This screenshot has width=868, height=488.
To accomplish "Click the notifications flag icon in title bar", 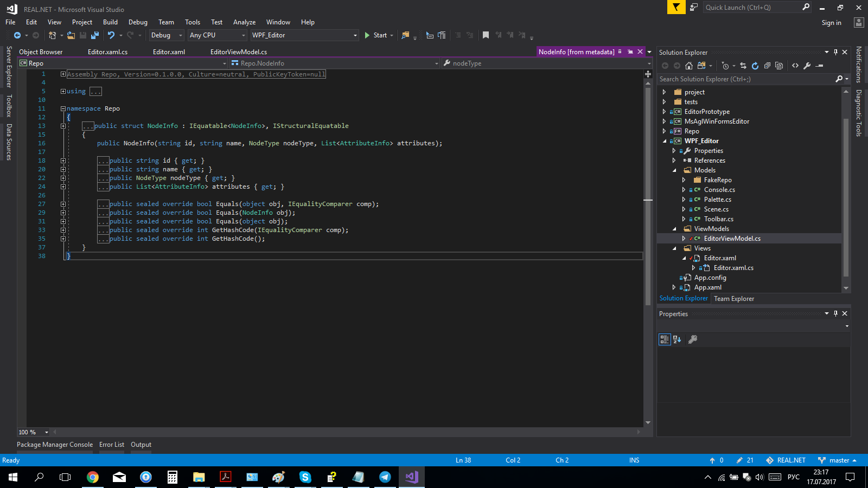I will click(676, 7).
